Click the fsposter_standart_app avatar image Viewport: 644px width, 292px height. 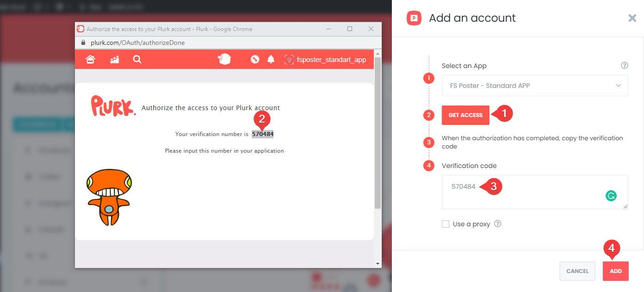click(x=289, y=59)
